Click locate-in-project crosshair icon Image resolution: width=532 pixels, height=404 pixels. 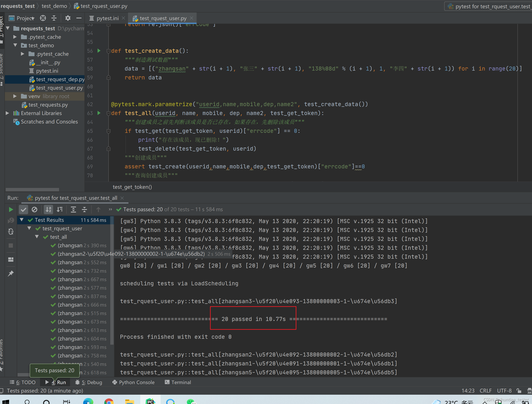coord(43,18)
